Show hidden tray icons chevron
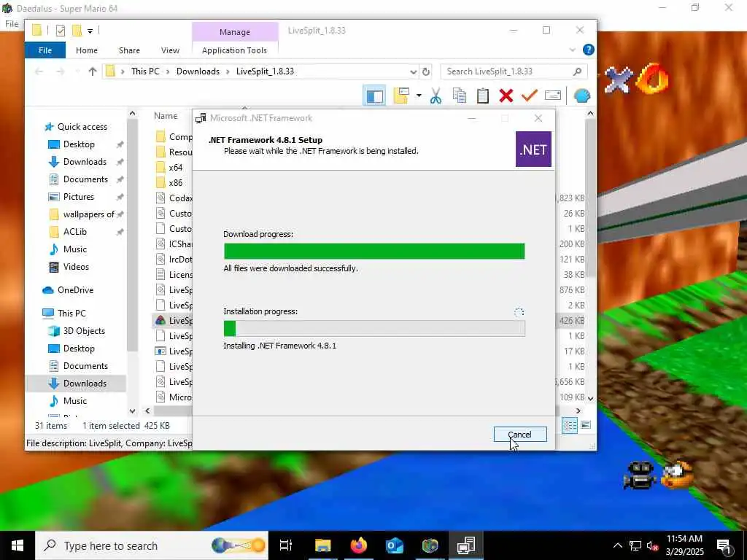 point(617,546)
